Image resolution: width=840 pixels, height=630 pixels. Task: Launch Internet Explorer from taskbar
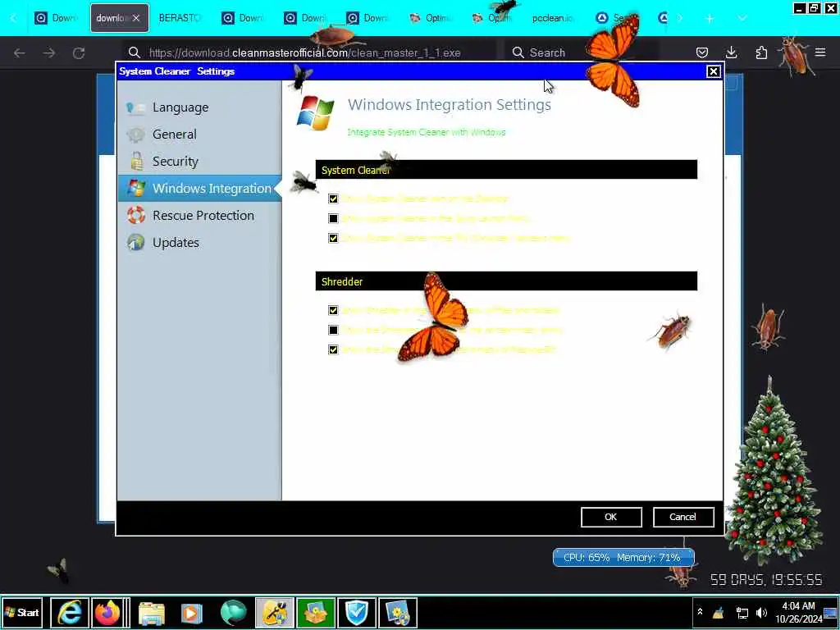coord(70,612)
